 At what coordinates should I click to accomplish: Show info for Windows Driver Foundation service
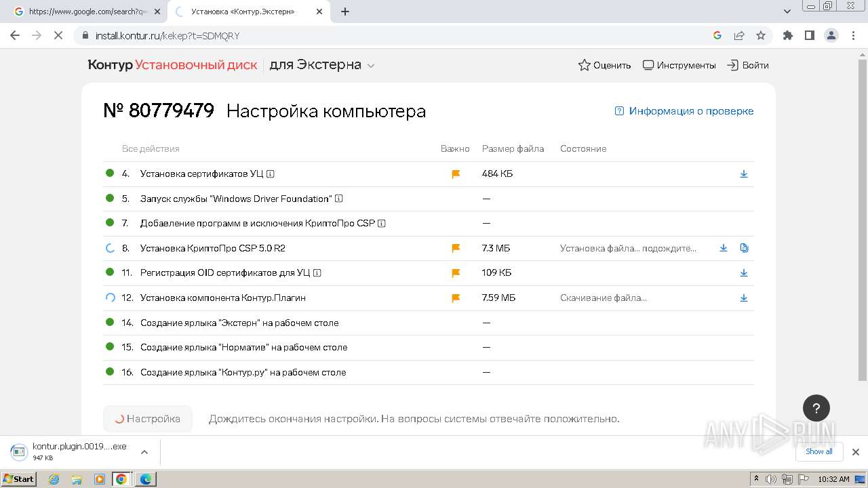pos(339,199)
